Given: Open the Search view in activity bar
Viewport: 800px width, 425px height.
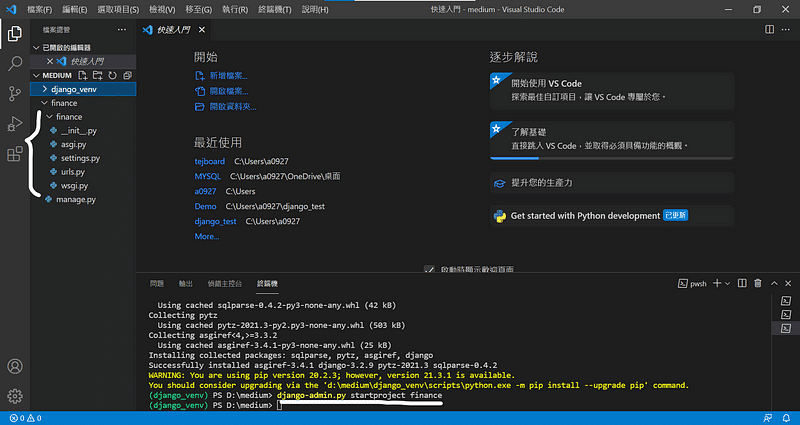Looking at the screenshot, I should [15, 64].
